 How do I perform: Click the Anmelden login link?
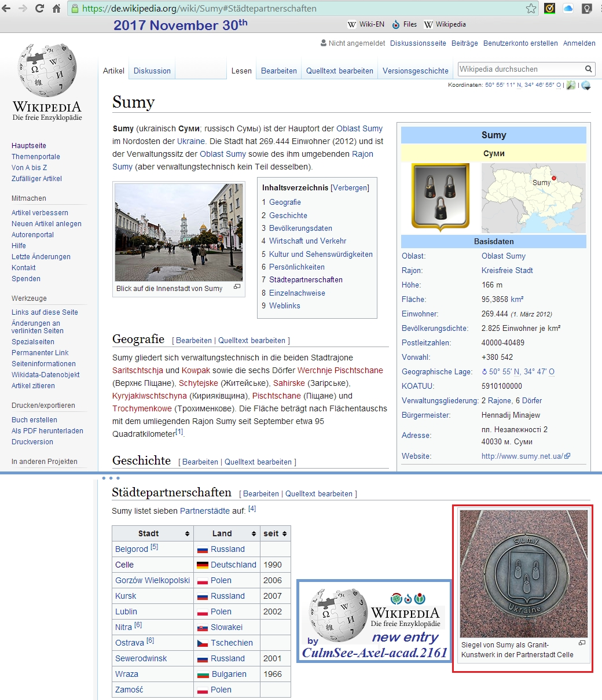(579, 43)
